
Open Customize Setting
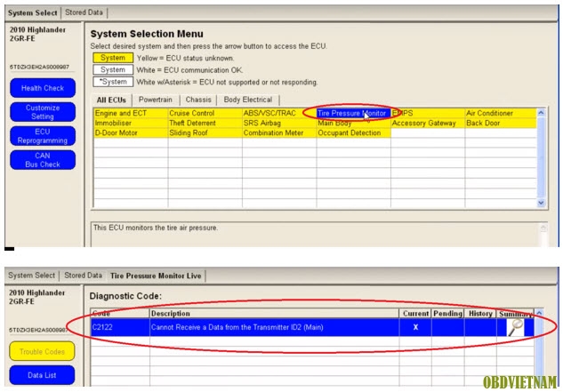click(x=43, y=112)
